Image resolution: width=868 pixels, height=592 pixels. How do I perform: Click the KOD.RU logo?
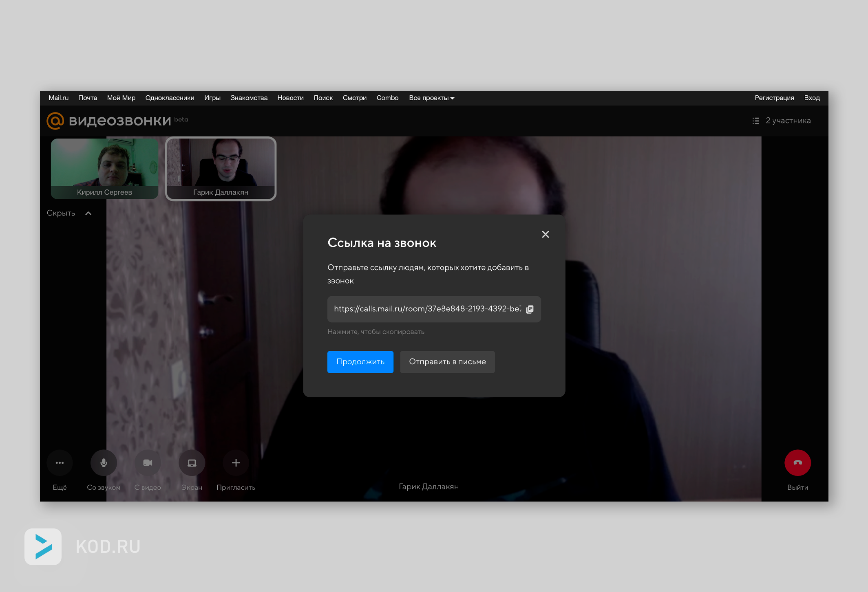(x=43, y=547)
